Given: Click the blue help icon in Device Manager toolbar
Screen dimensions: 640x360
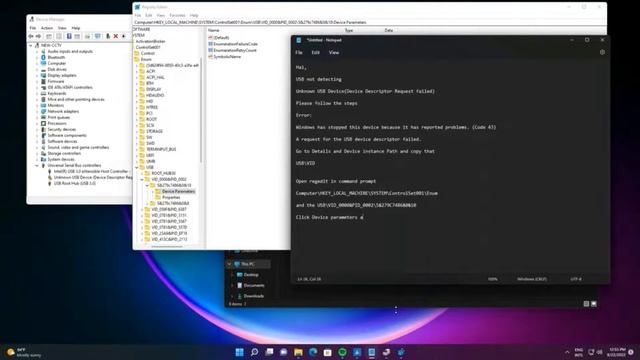Looking at the screenshot, I should (69, 36).
